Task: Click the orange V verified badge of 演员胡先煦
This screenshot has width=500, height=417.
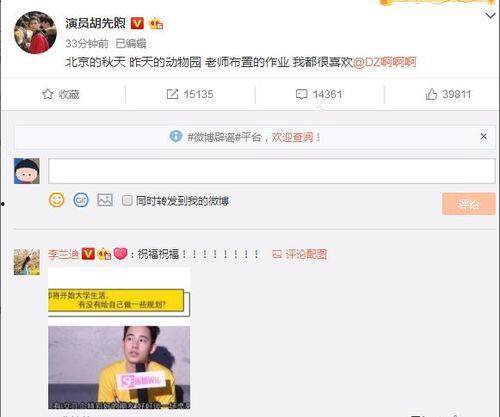Action: click(x=137, y=23)
